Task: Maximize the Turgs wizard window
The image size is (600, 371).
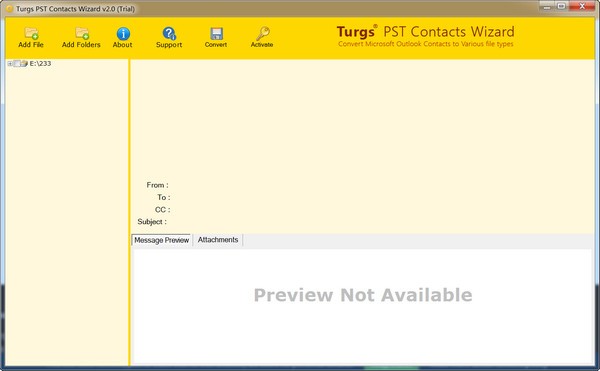Action: (561, 6)
